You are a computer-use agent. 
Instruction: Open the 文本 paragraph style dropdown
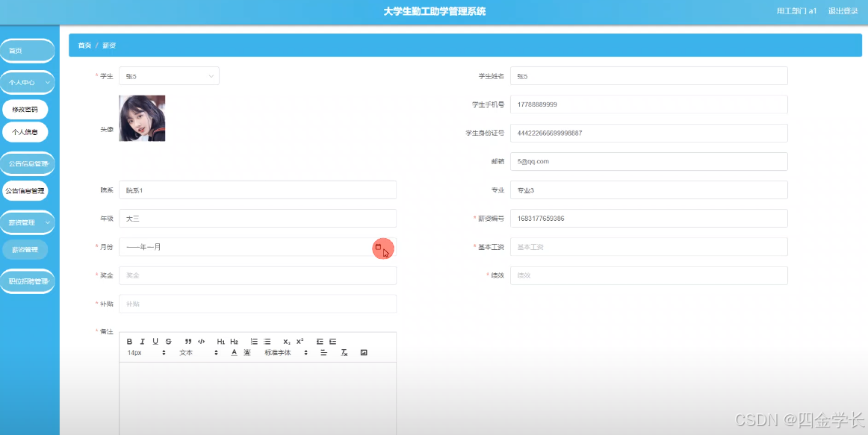[198, 353]
